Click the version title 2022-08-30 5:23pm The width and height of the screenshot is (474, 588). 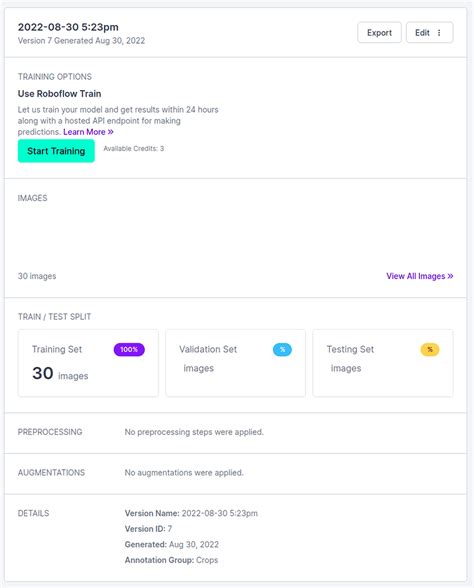point(68,27)
